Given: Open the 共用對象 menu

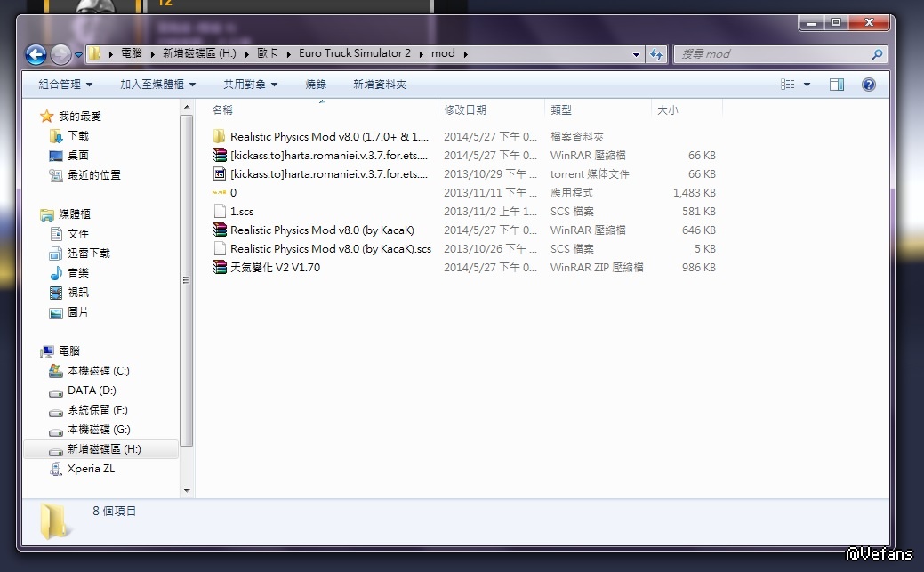Looking at the screenshot, I should point(250,85).
